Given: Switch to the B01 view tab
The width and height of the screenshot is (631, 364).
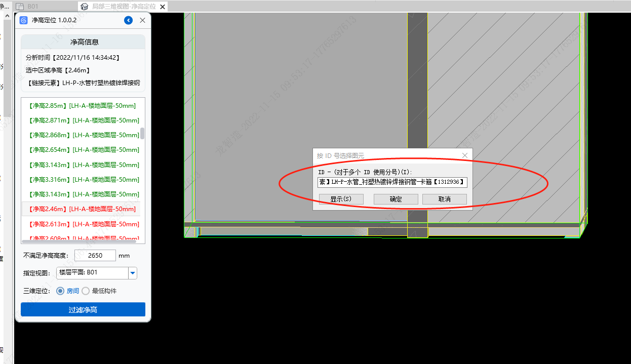Looking at the screenshot, I should tap(32, 6).
